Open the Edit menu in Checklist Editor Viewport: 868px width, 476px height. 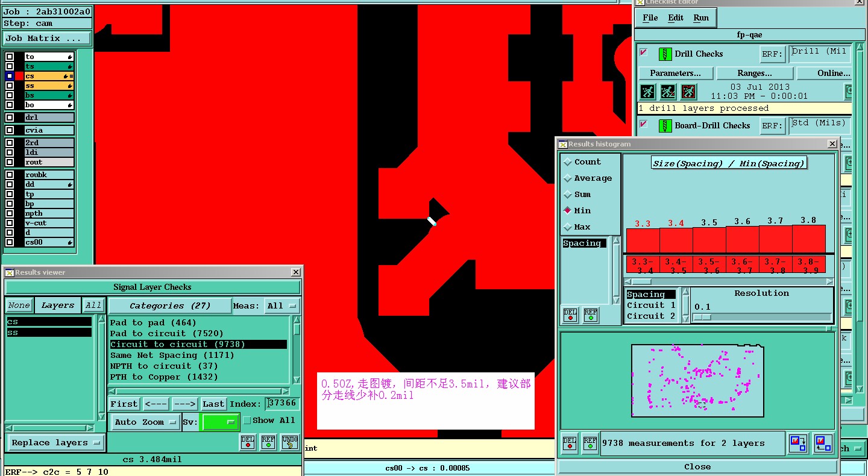click(676, 18)
